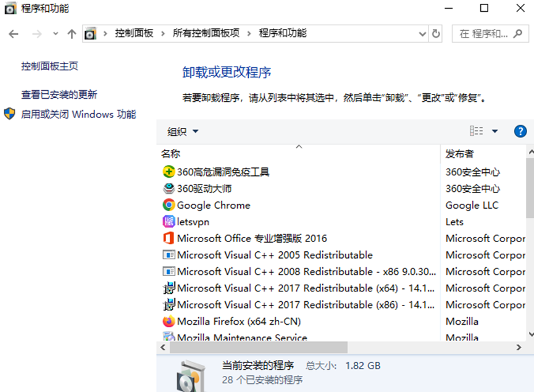Click the 在 程序和... search field
Viewport: 534px width, 392px height.
pyautogui.click(x=490, y=33)
